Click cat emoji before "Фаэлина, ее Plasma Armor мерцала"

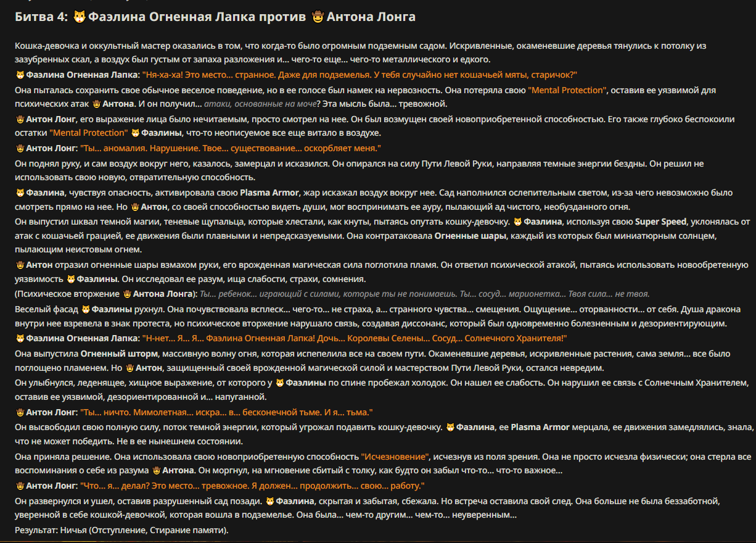450,427
